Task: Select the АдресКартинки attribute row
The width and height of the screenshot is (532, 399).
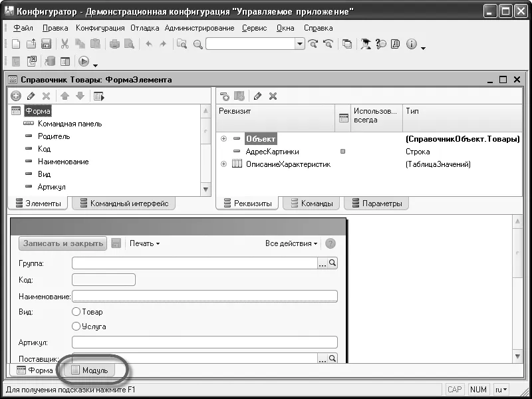Action: pyautogui.click(x=369, y=152)
